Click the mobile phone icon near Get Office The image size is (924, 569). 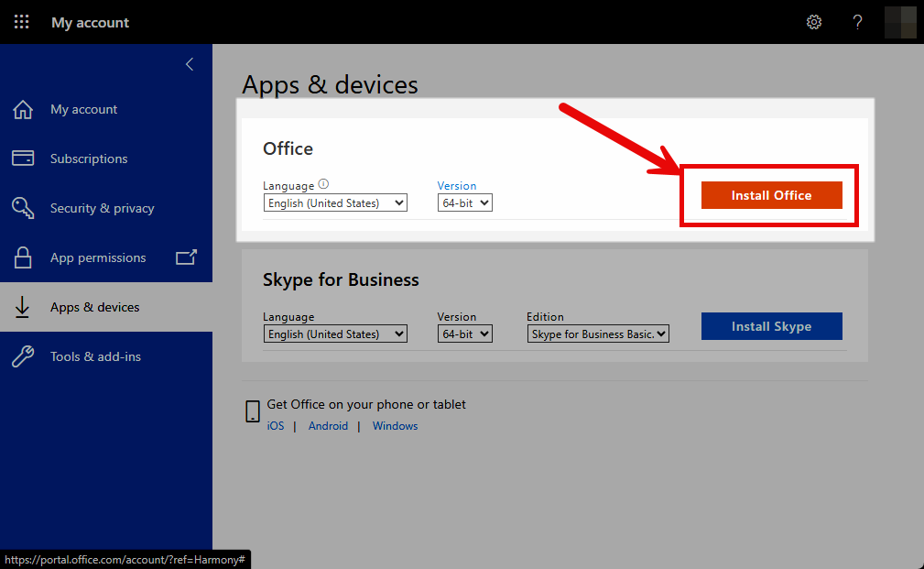coord(253,411)
